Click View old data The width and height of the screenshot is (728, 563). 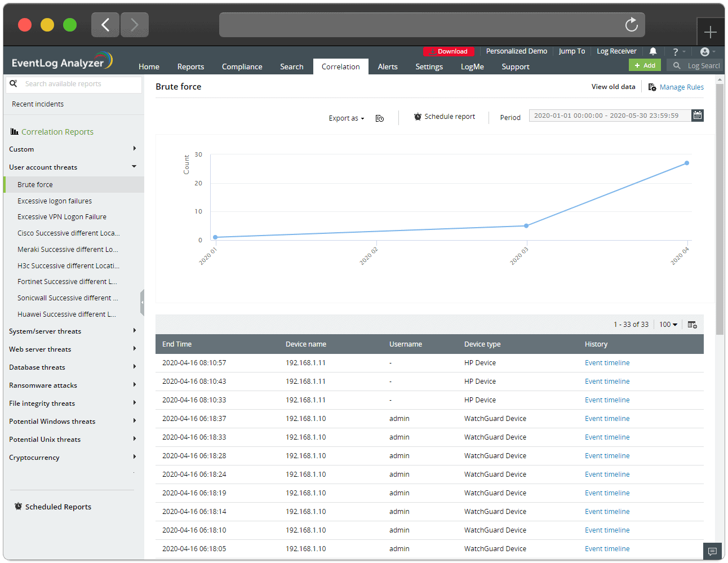pyautogui.click(x=613, y=87)
